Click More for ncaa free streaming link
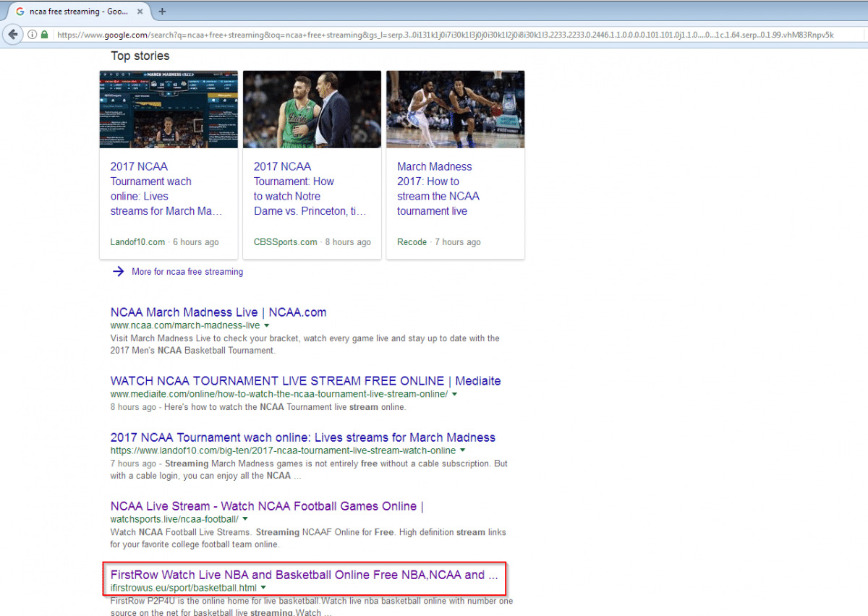Screen dimensions: 868x616 [x=187, y=272]
